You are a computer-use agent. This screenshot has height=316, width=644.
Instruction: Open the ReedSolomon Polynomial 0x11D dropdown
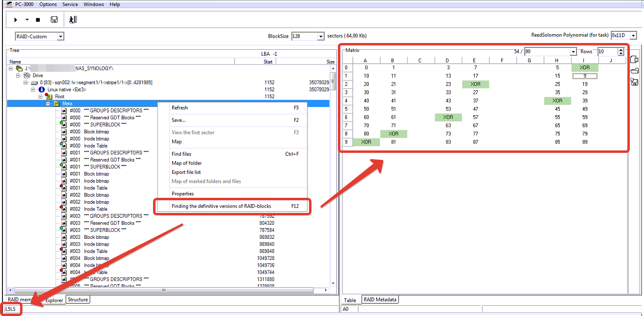(633, 35)
